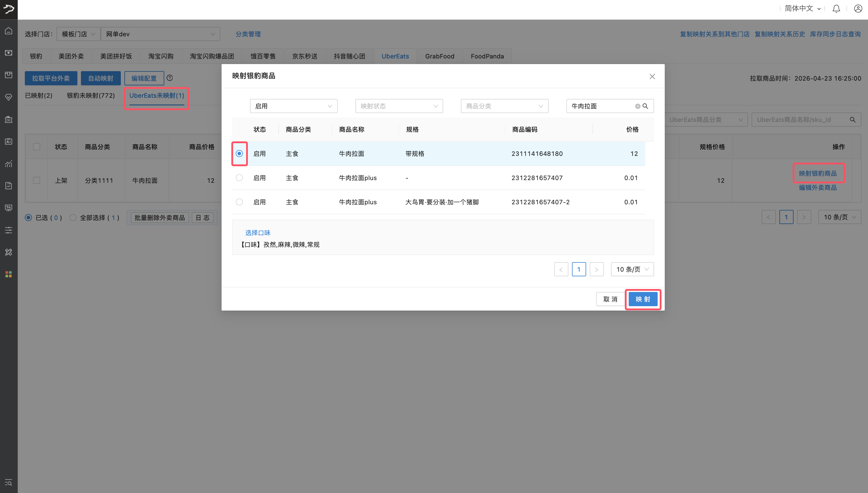Select the radio for code 2312281657407
The height and width of the screenshot is (493, 868).
tap(239, 178)
